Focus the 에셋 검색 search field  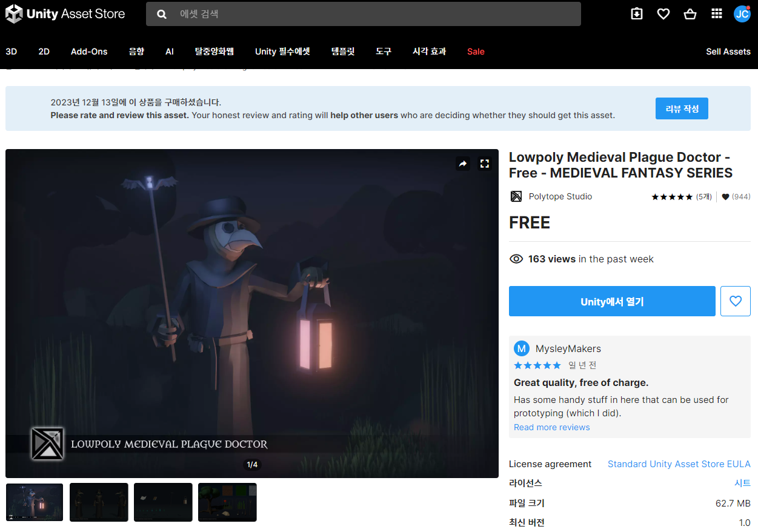tap(364, 14)
